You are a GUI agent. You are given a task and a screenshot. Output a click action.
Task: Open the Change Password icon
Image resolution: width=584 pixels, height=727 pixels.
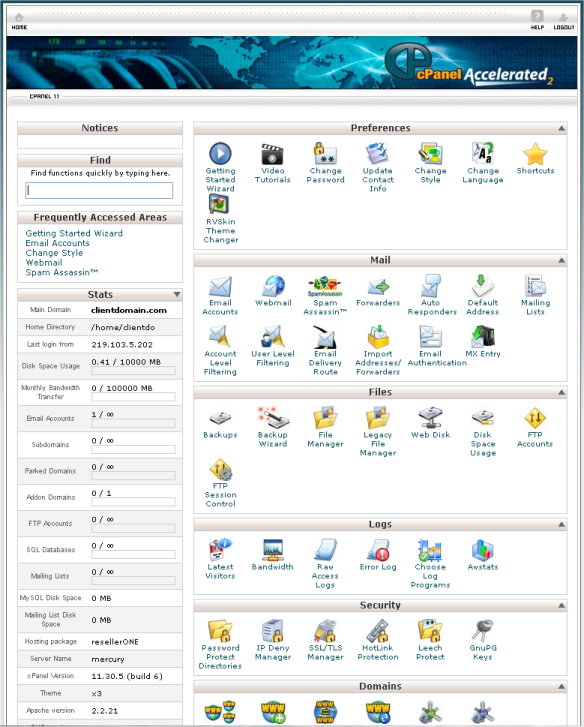click(325, 154)
